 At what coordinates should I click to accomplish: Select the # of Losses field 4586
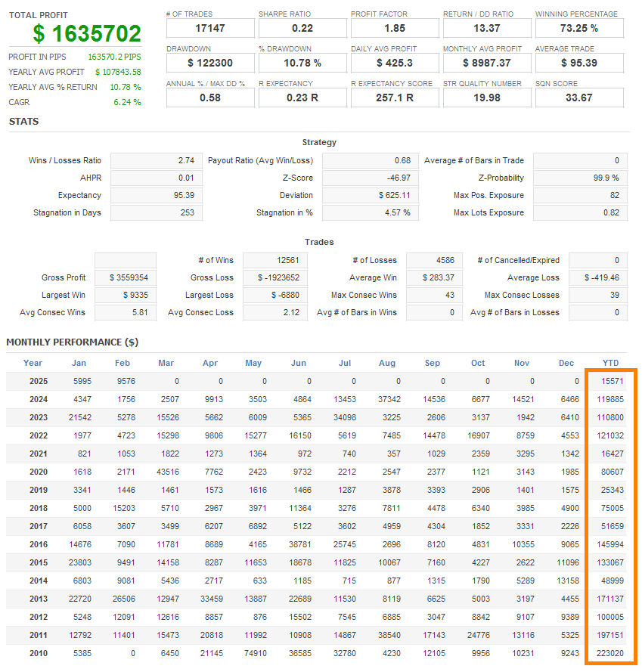pos(434,260)
